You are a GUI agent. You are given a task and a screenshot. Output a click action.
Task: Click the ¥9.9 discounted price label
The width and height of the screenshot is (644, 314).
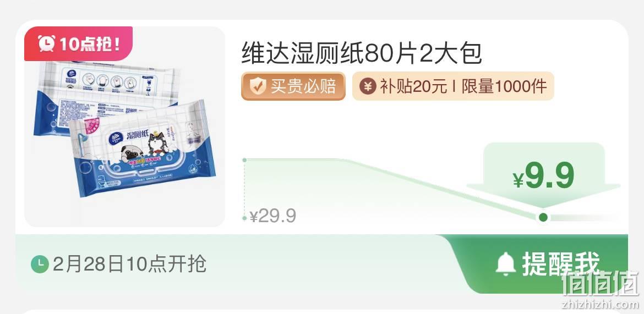[543, 177]
